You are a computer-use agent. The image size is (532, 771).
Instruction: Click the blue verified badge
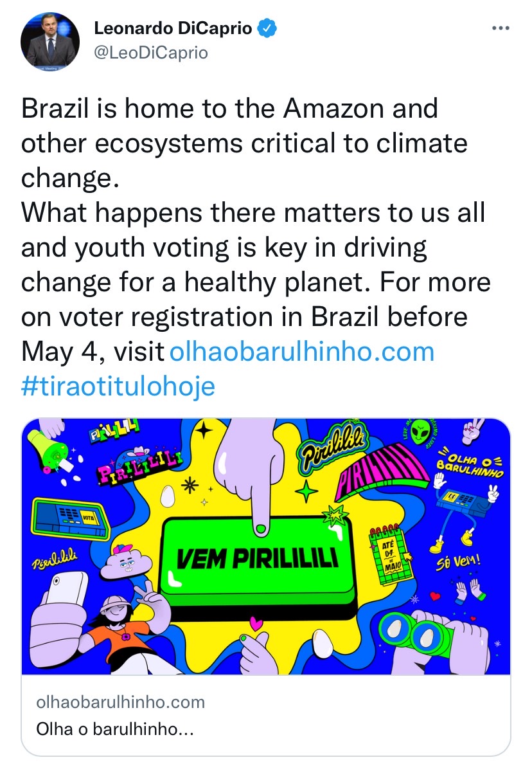(267, 28)
